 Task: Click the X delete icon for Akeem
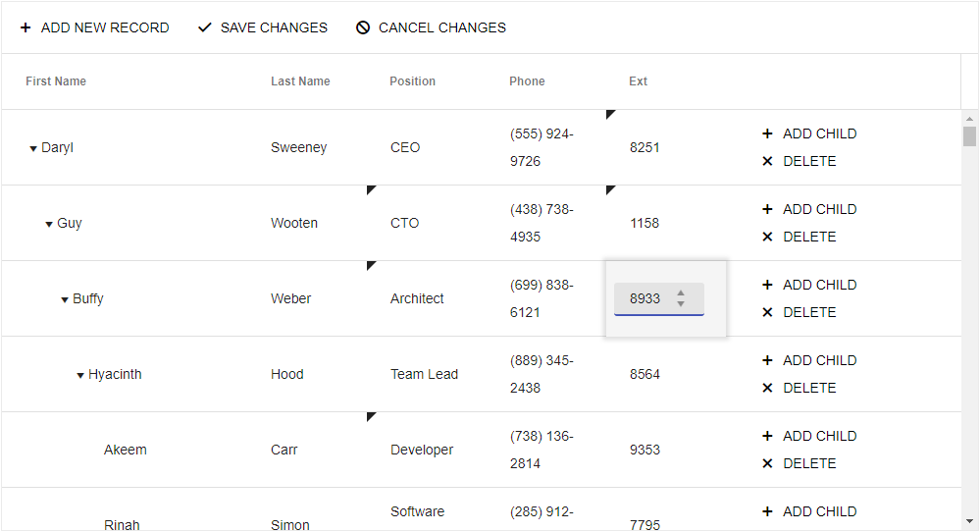tap(767, 463)
